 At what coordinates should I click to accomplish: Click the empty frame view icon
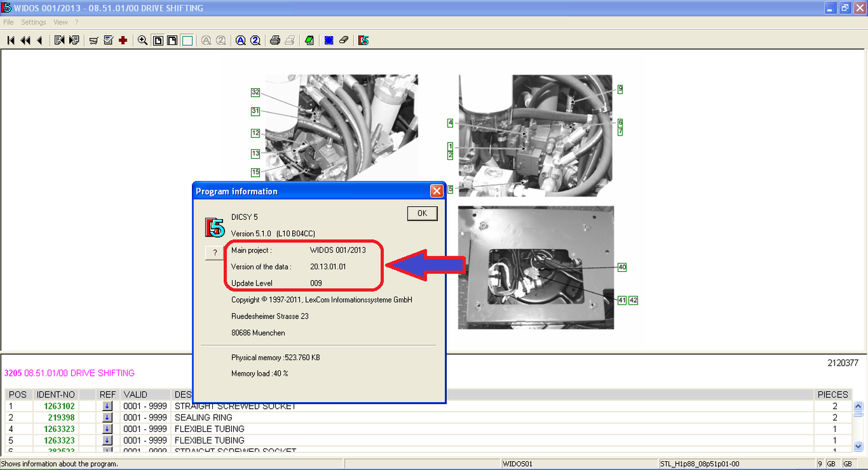(x=186, y=41)
